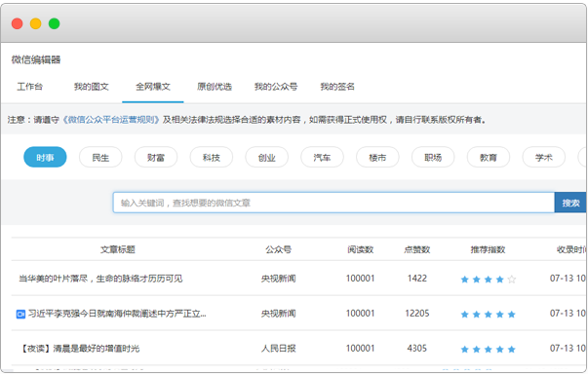Click the like count 1422
The width and height of the screenshot is (588, 374).
click(x=417, y=279)
